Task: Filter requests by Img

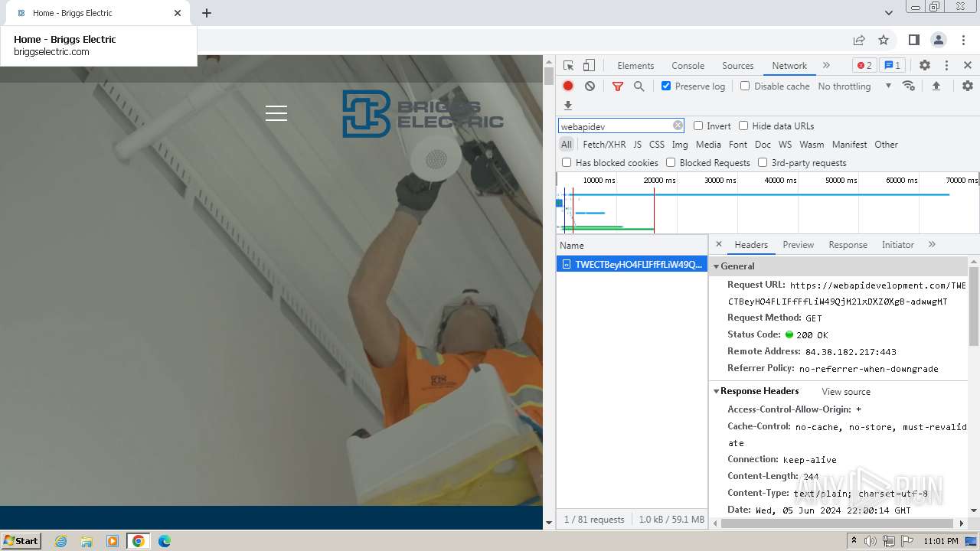Action: pyautogui.click(x=680, y=144)
